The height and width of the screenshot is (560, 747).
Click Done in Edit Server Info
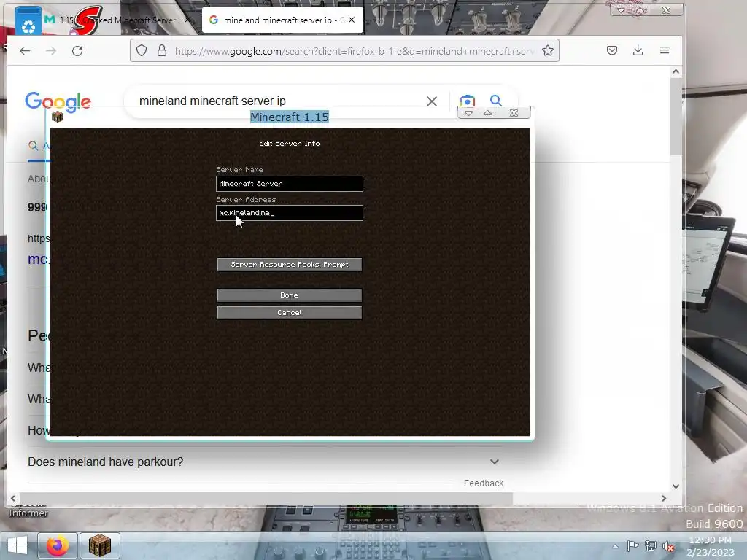coord(289,295)
